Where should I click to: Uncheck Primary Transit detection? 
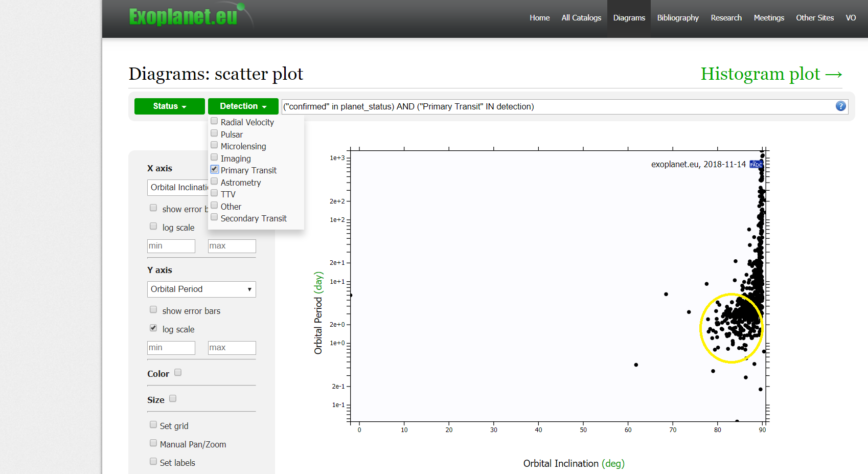tap(214, 169)
